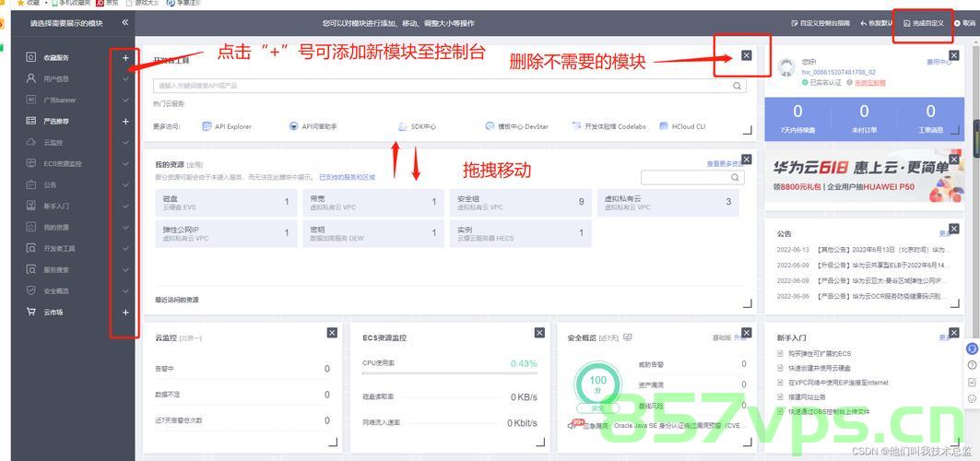Open the 实例 云耀云服务器 HECS card
The width and height of the screenshot is (980, 461).
(520, 233)
